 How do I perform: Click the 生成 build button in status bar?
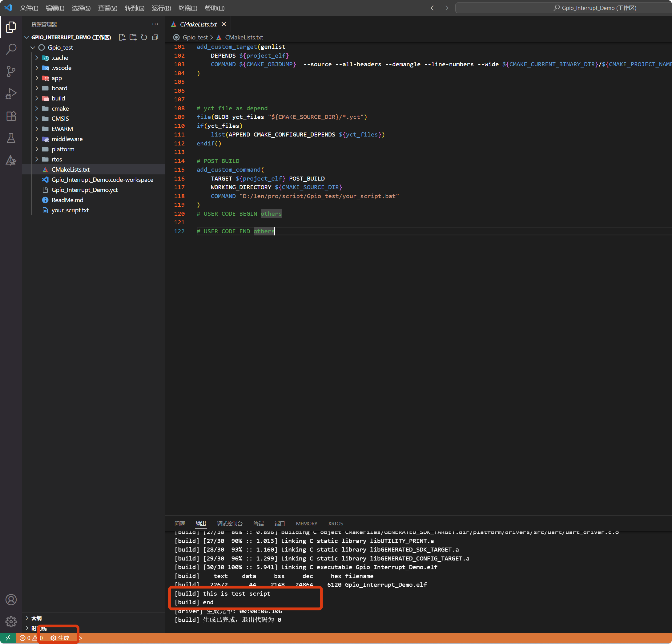pyautogui.click(x=60, y=638)
